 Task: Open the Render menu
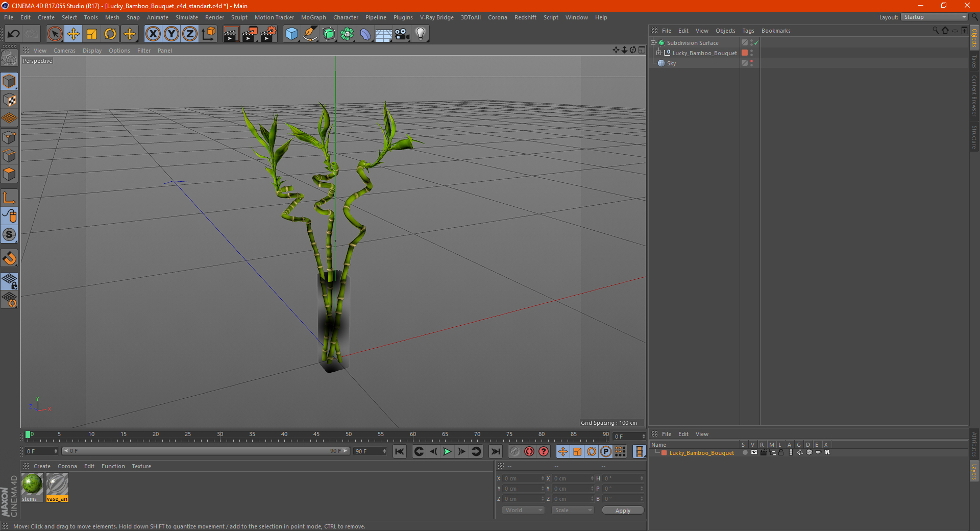pyautogui.click(x=215, y=17)
